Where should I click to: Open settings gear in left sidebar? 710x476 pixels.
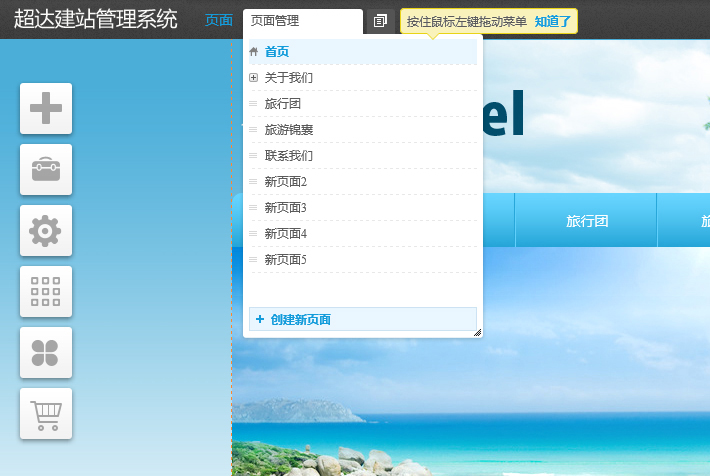coord(46,231)
